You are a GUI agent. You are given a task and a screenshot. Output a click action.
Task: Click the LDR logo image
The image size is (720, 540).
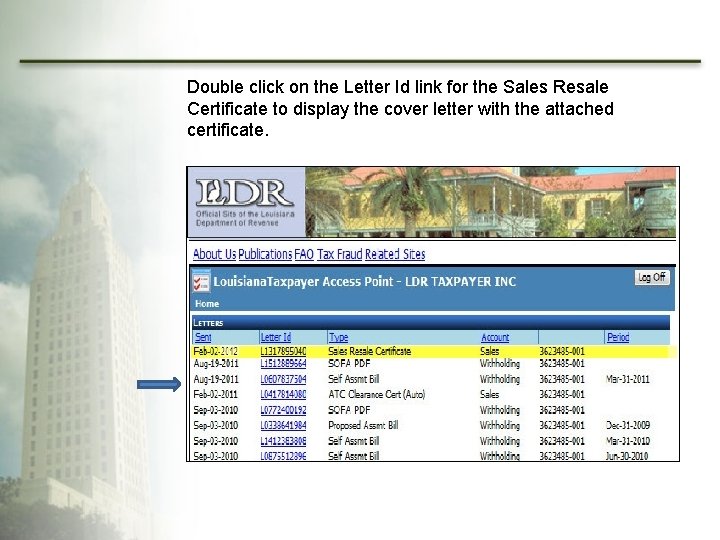[246, 202]
